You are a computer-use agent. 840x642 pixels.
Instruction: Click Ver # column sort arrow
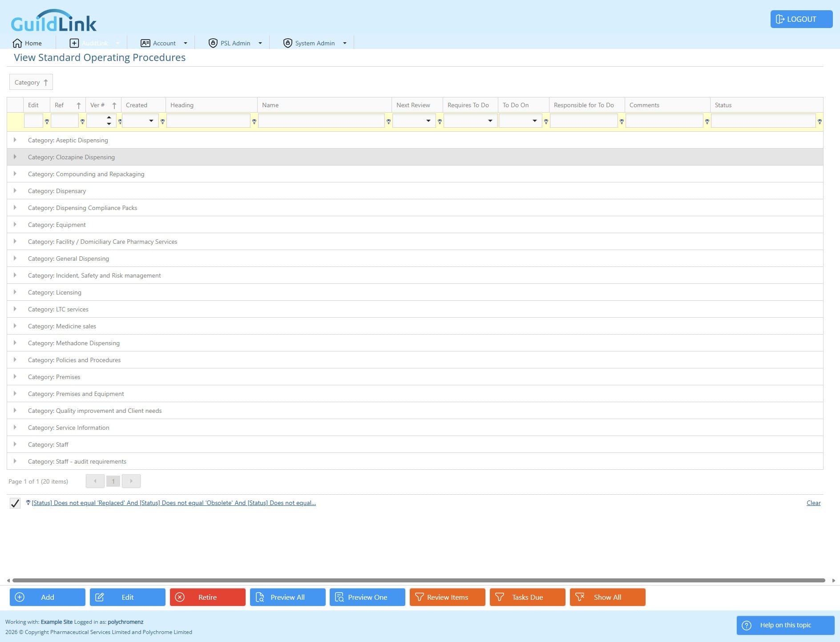pyautogui.click(x=114, y=105)
